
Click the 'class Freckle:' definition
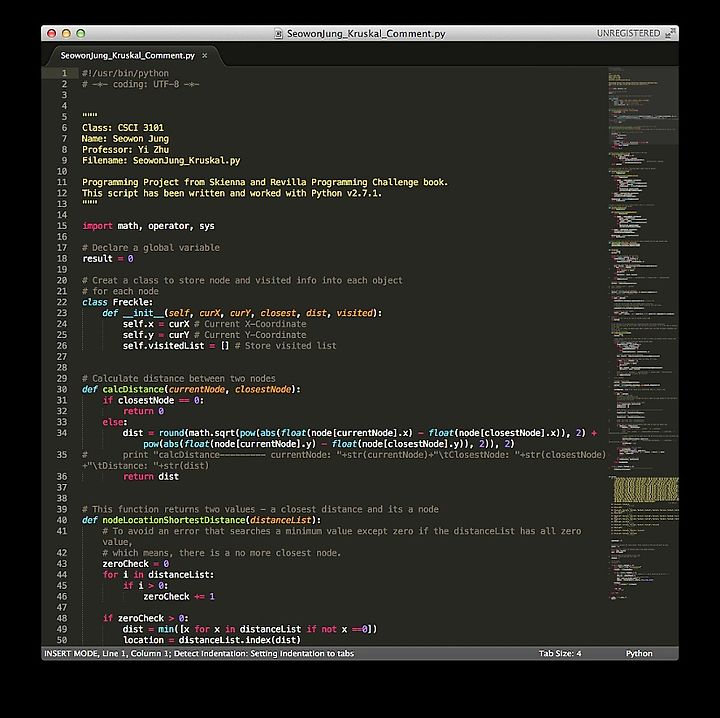118,302
